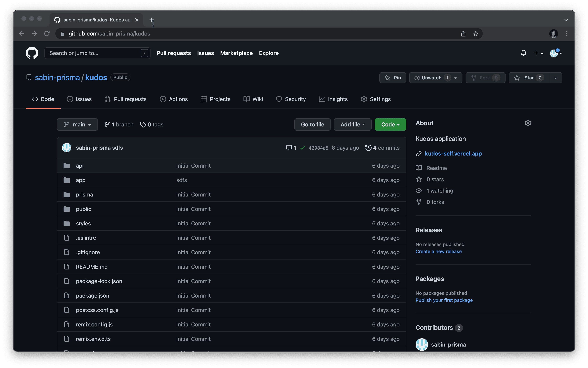The height and width of the screenshot is (368, 588).
Task: Open the Add file dropdown
Action: click(x=352, y=125)
